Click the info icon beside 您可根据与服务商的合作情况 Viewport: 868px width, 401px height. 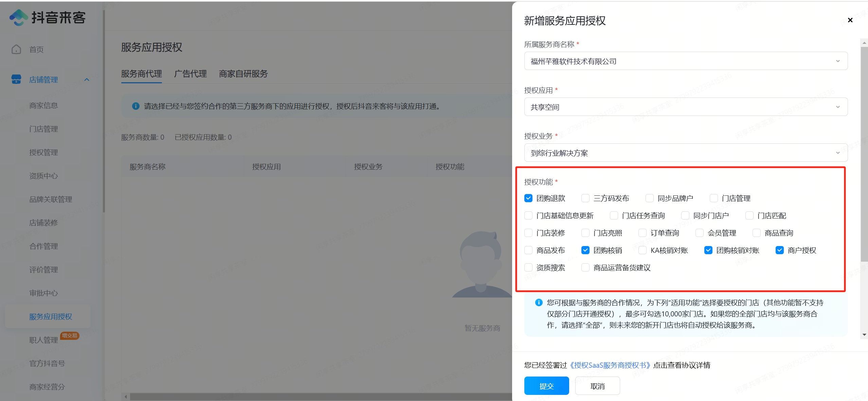pos(539,302)
